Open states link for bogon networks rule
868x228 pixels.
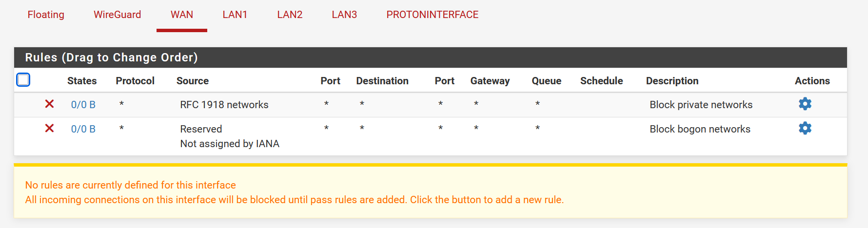point(83,129)
